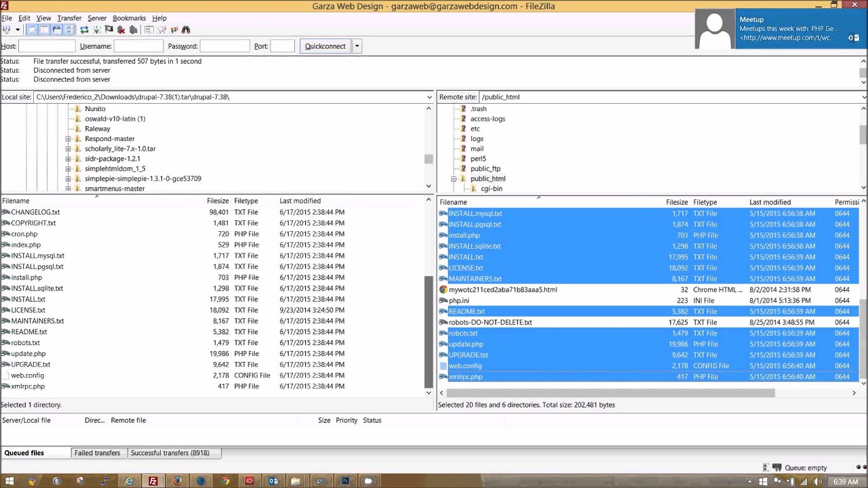Sort local files by Filesize column
This screenshot has width=868, height=488.
pos(218,201)
